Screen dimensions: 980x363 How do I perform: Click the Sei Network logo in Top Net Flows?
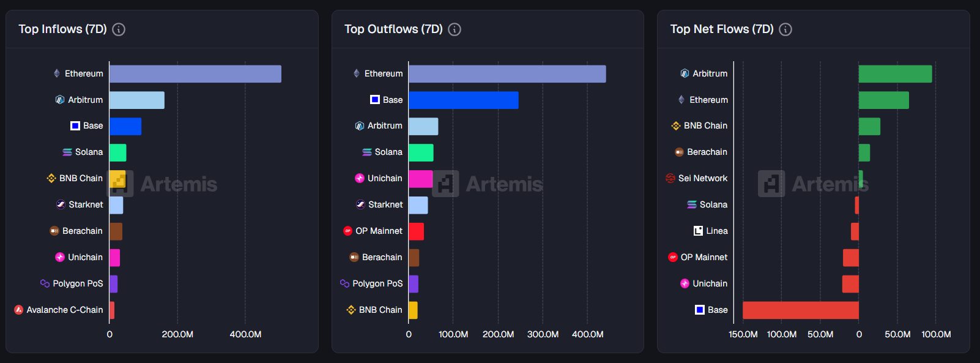670,178
